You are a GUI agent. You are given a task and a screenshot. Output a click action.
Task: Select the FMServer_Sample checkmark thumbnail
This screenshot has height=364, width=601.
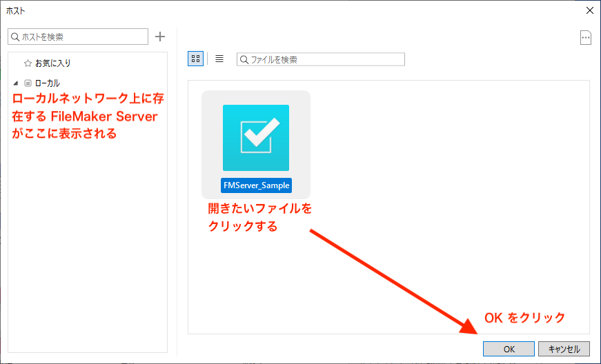[255, 137]
